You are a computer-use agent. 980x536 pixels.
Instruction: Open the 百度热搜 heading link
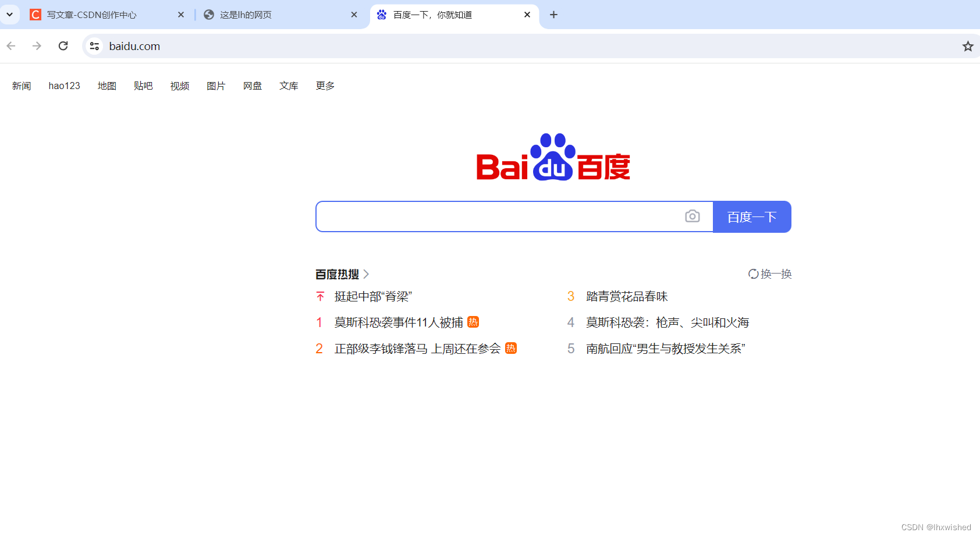coord(338,274)
